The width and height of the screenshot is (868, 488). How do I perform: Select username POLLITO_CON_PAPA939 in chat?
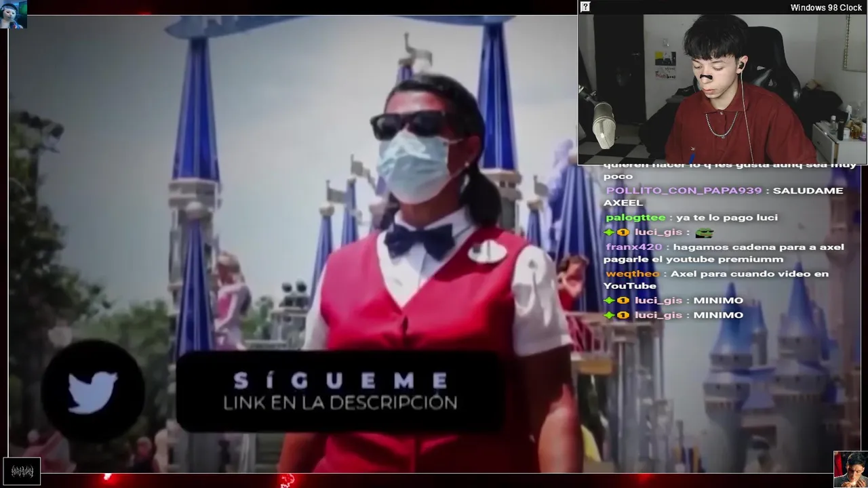pos(684,190)
